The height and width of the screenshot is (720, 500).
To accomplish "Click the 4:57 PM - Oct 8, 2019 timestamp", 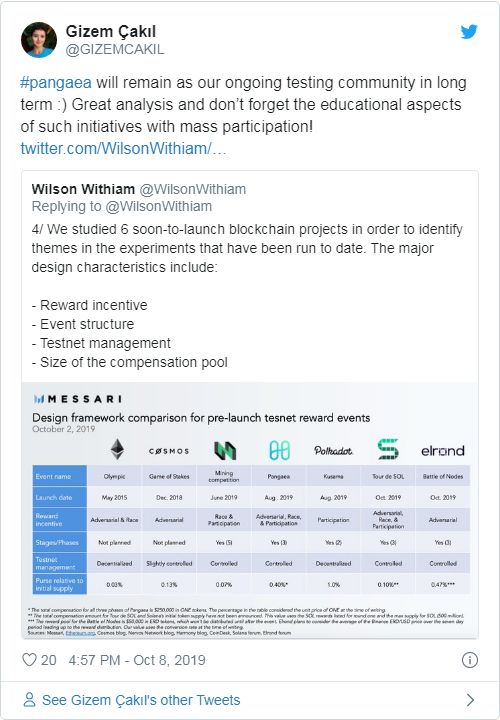I will 137,660.
